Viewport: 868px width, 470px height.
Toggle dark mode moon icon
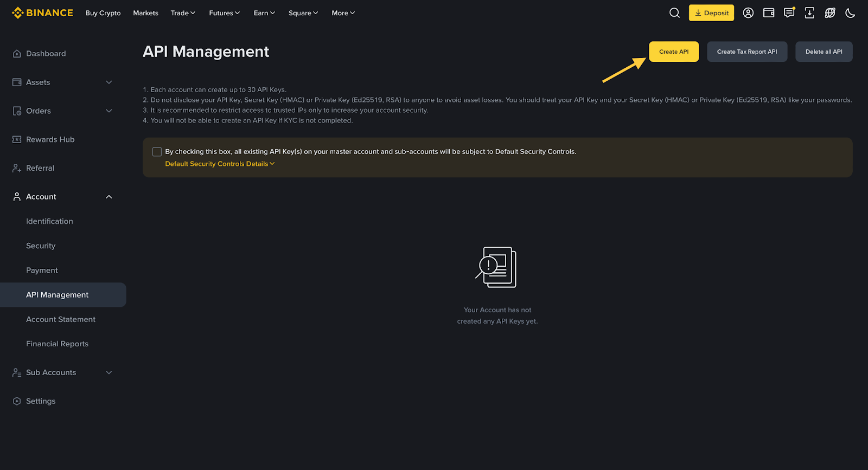[850, 13]
